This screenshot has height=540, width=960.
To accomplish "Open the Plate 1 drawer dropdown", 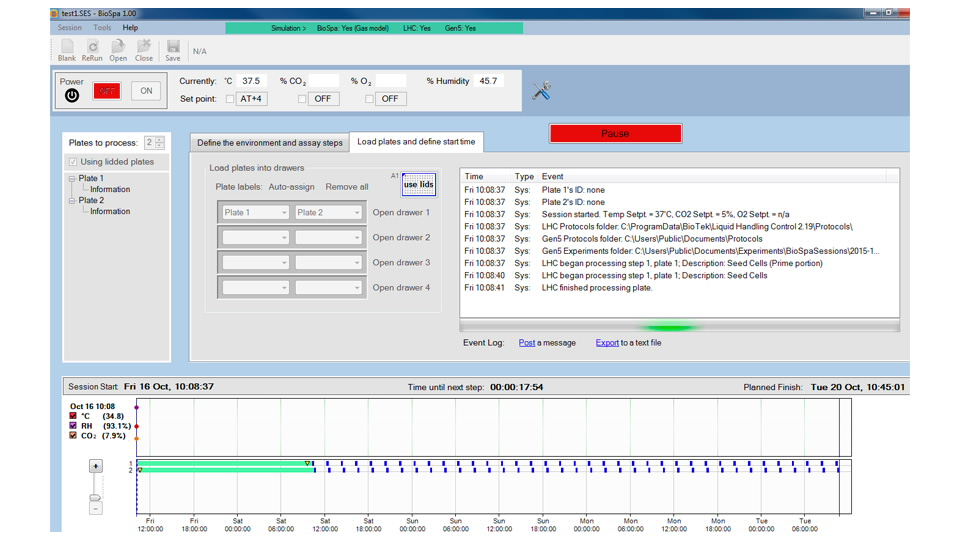I will (x=256, y=212).
